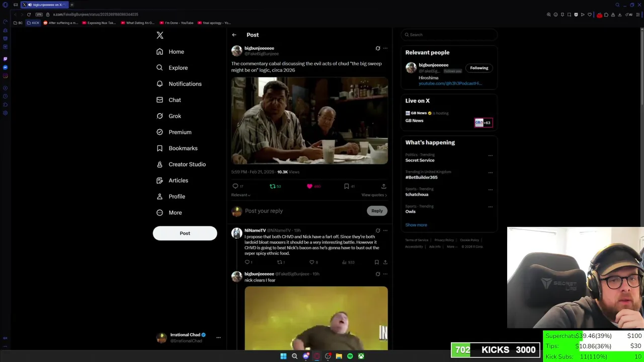Open 'I'm Done - YouTube' bookmark
This screenshot has width=644, height=362.
pos(176,23)
